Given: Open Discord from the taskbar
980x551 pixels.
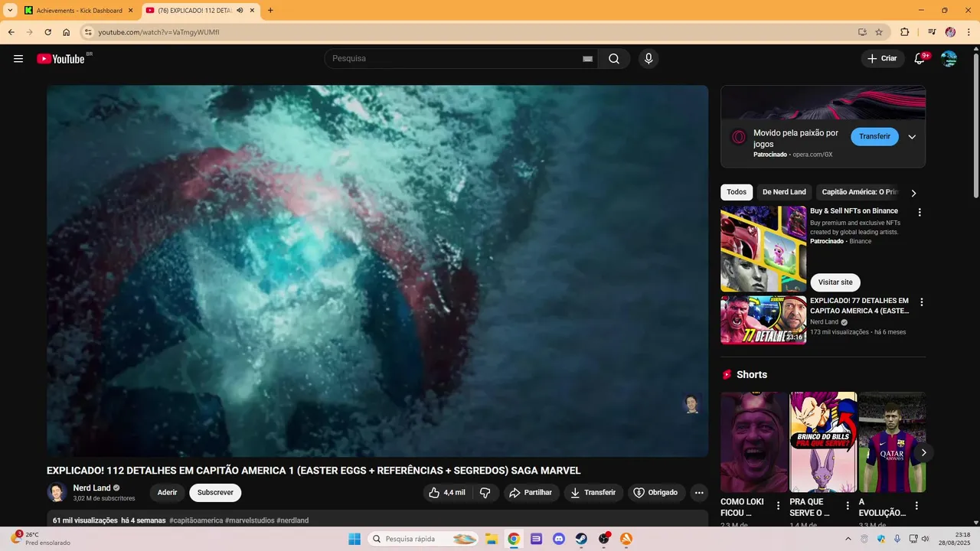Looking at the screenshot, I should tap(559, 539).
